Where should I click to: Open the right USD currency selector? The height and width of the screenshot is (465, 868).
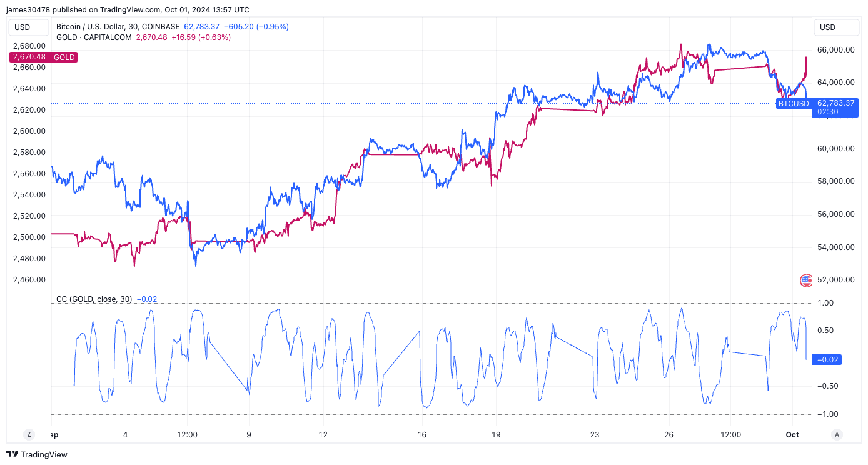pyautogui.click(x=835, y=27)
